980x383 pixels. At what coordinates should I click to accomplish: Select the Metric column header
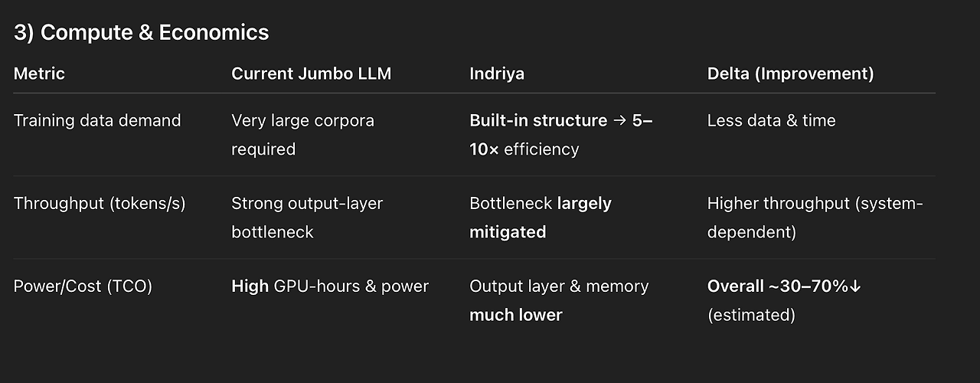point(39,74)
